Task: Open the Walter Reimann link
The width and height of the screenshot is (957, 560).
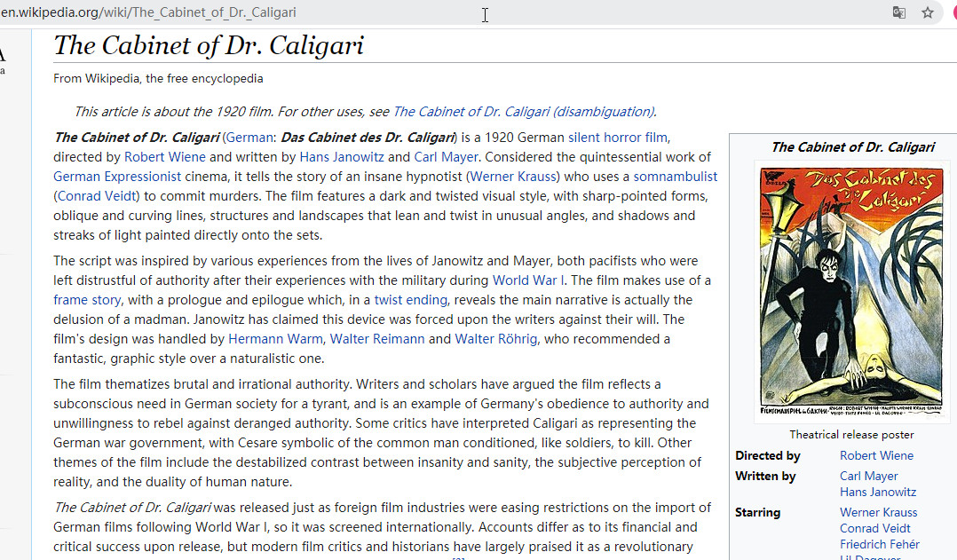Action: [x=377, y=338]
